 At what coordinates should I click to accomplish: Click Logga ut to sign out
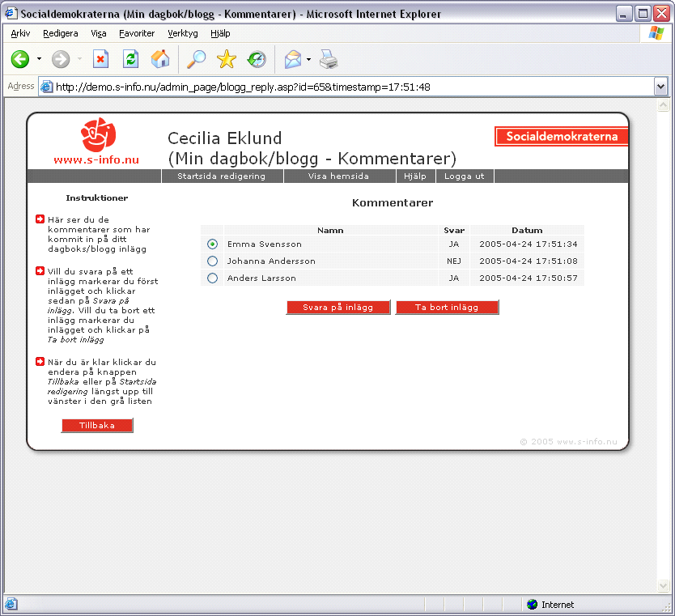[465, 176]
